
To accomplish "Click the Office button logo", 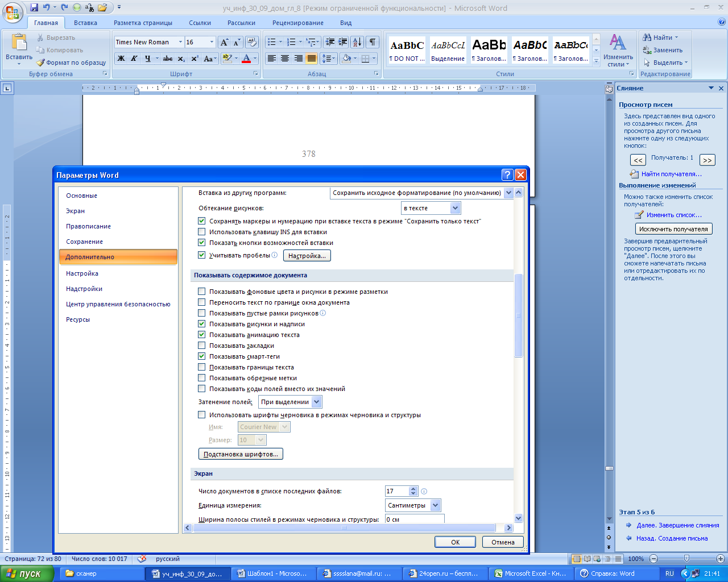I will point(13,13).
